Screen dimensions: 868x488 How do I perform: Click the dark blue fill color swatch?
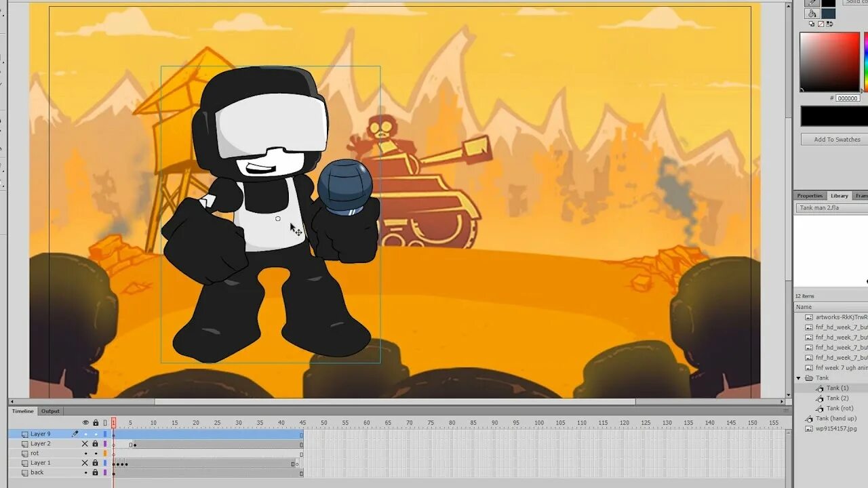(x=829, y=14)
